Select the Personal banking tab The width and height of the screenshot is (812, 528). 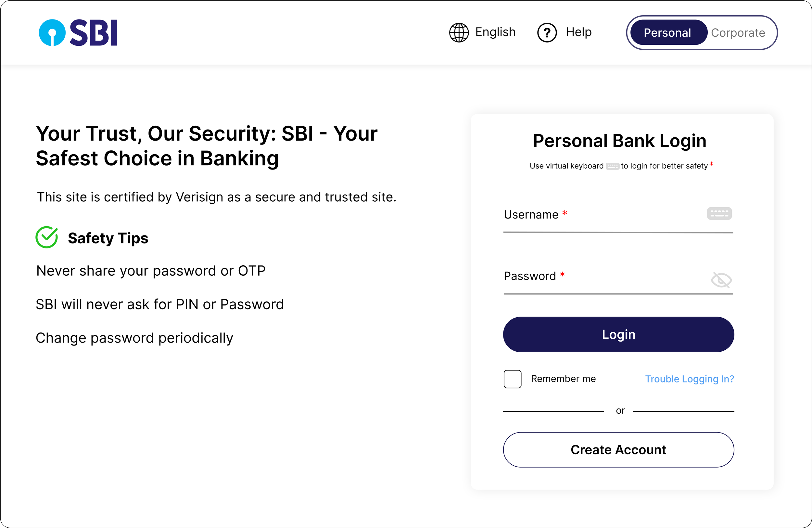(667, 33)
